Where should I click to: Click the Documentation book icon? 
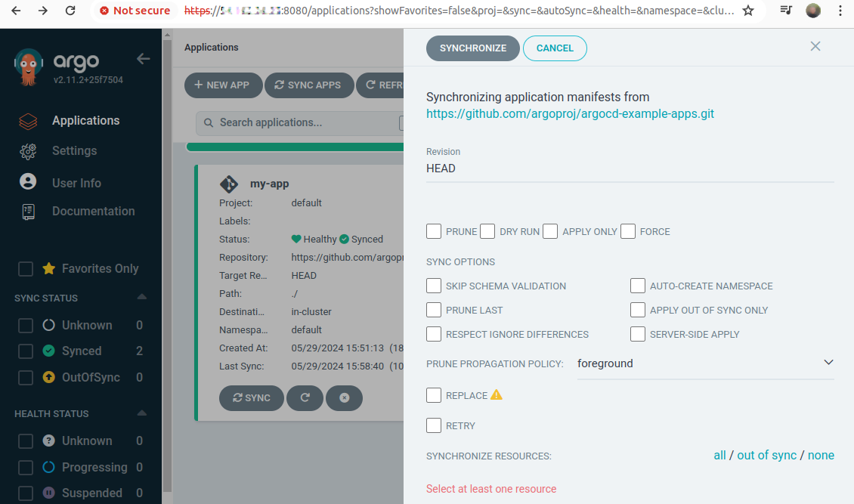click(x=28, y=212)
